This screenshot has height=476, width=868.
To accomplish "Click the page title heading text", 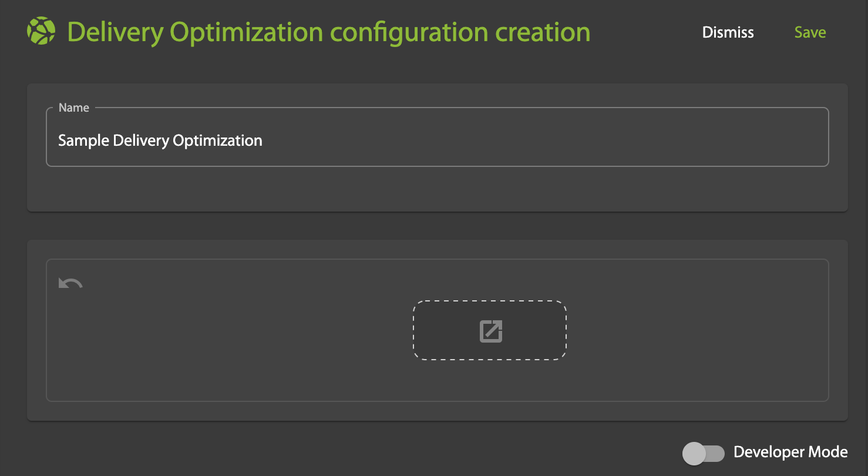I will (329, 32).
